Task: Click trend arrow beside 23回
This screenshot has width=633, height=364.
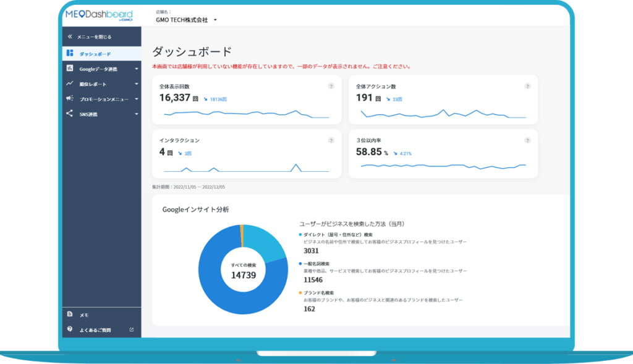Action: point(388,99)
